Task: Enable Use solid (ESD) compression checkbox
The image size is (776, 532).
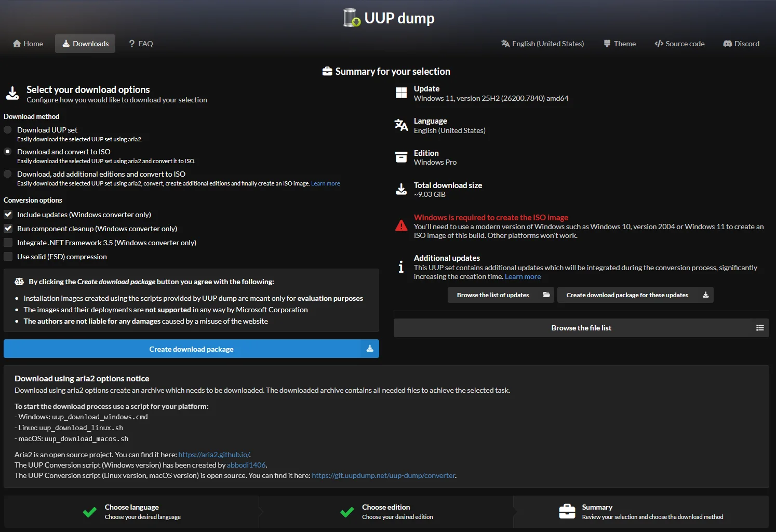Action: pyautogui.click(x=8, y=257)
